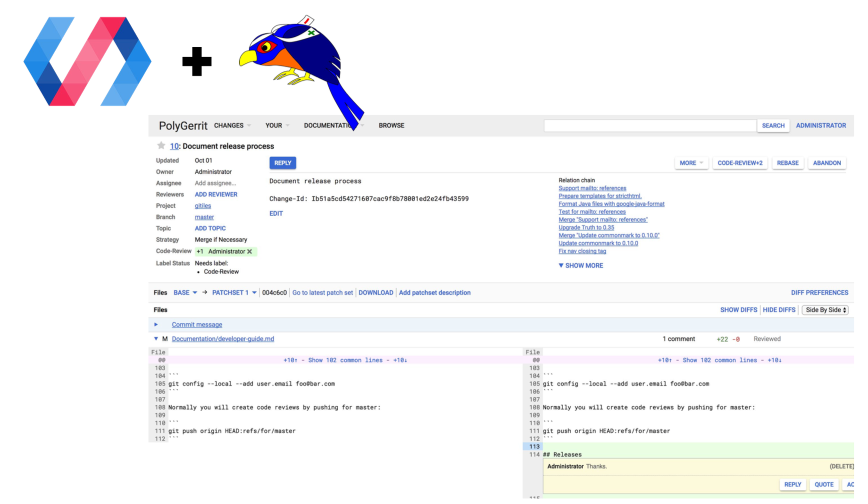Expand Show More in relation chain
Viewport: 868px width, 504px height.
(x=581, y=266)
